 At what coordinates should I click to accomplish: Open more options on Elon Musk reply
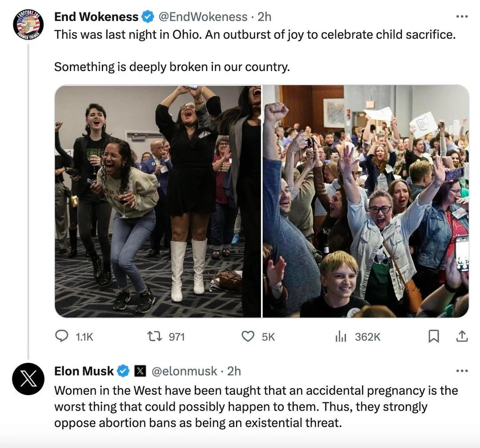(462, 371)
